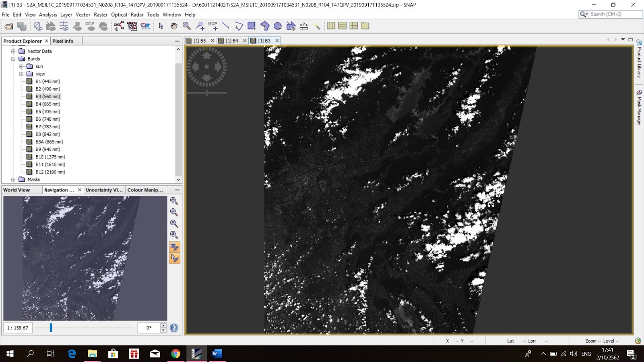
Task: Turn off the synchronise cursor positions toggle
Action: tap(174, 258)
